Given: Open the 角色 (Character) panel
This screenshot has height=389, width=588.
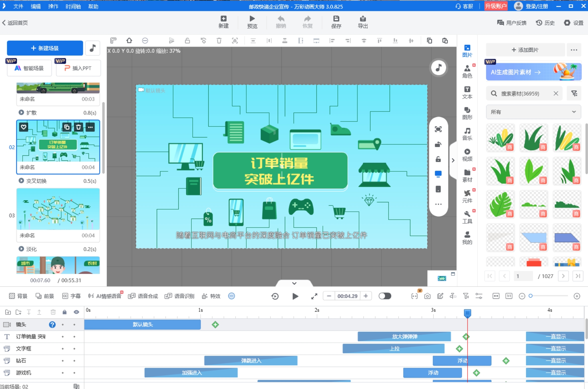Looking at the screenshot, I should pos(467,71).
